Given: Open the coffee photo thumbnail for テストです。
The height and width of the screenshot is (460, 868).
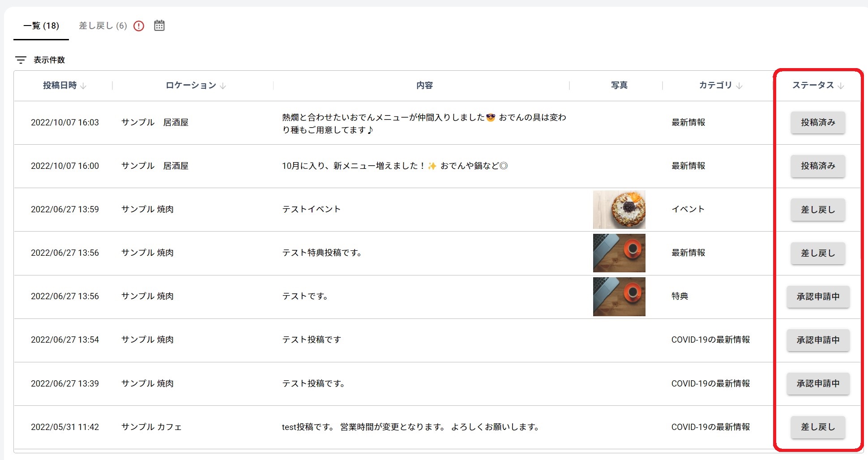Looking at the screenshot, I should (x=619, y=297).
